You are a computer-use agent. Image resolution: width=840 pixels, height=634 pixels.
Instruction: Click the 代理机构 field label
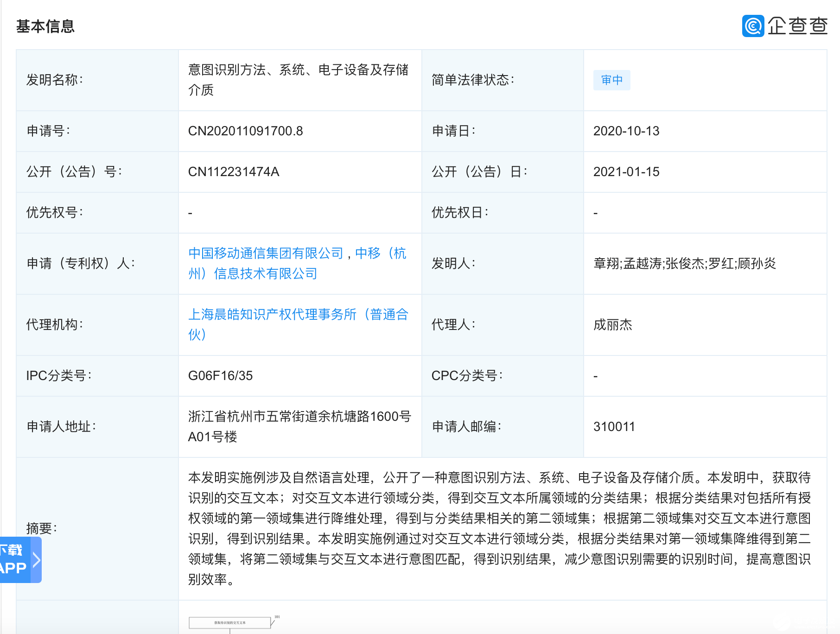[55, 325]
